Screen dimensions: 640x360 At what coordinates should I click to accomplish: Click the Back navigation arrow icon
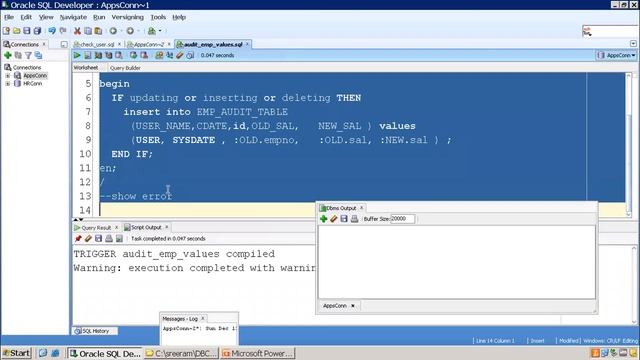tap(113, 31)
